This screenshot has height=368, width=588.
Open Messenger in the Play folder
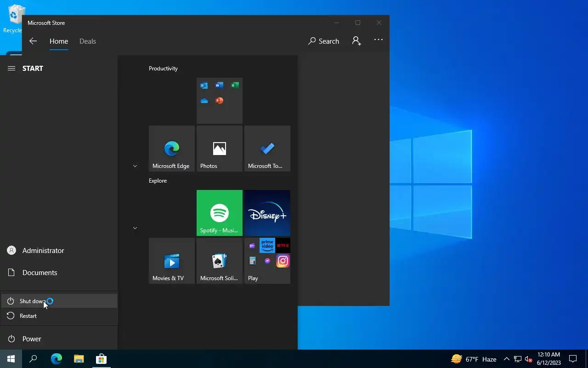pyautogui.click(x=267, y=261)
